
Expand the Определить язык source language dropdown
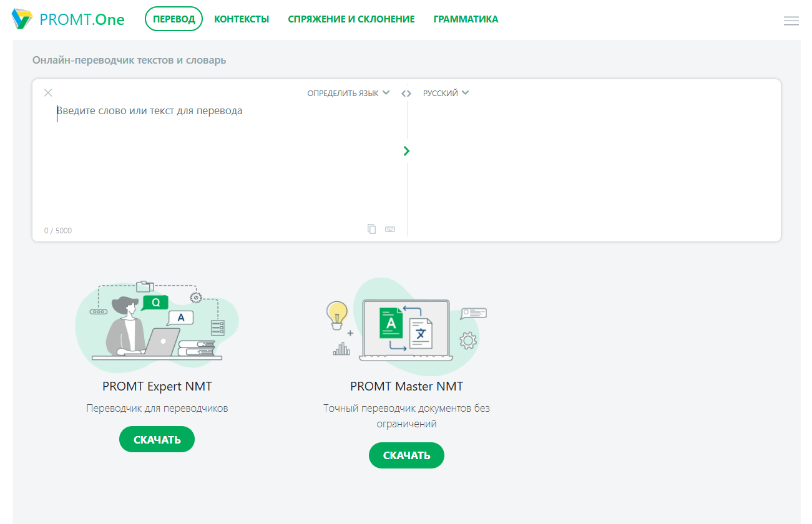coord(348,93)
